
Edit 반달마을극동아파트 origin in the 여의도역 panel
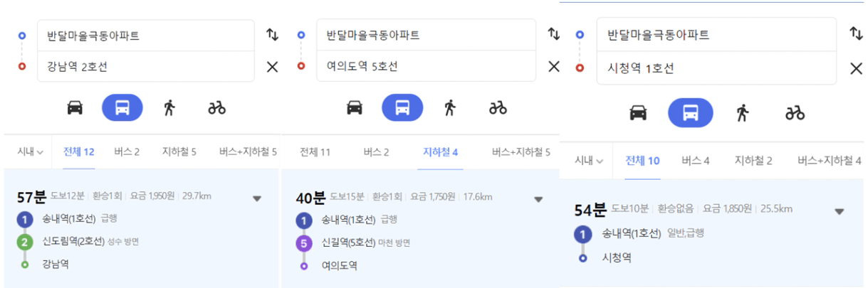(426, 35)
